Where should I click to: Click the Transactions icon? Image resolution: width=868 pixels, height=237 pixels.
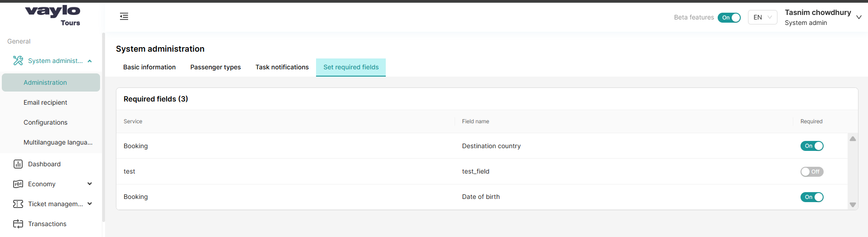click(18, 224)
